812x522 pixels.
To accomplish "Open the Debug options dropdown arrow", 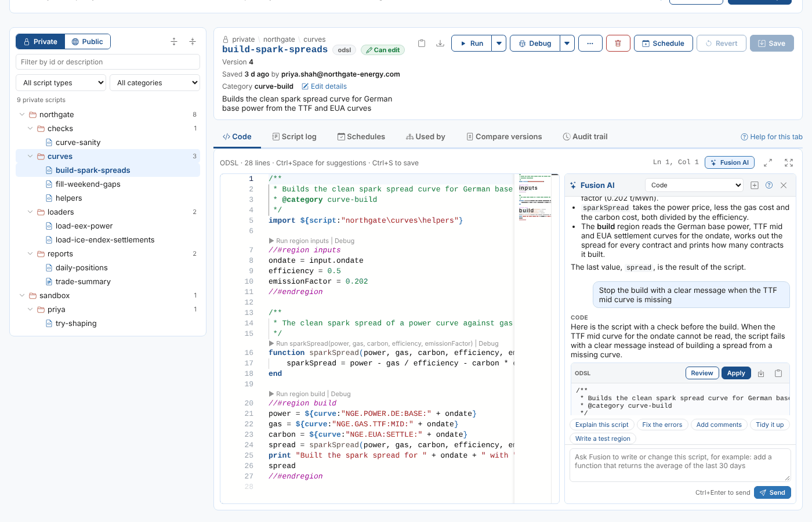I will click(x=567, y=43).
